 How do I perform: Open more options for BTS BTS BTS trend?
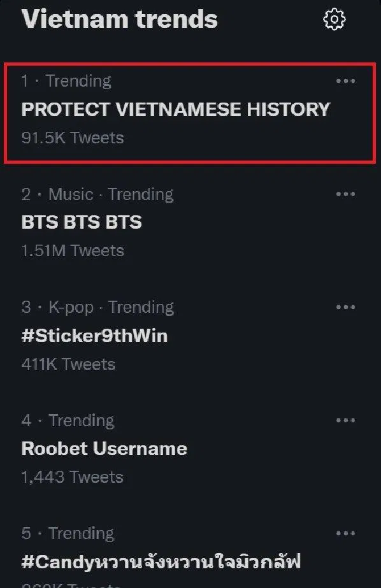coord(346,194)
